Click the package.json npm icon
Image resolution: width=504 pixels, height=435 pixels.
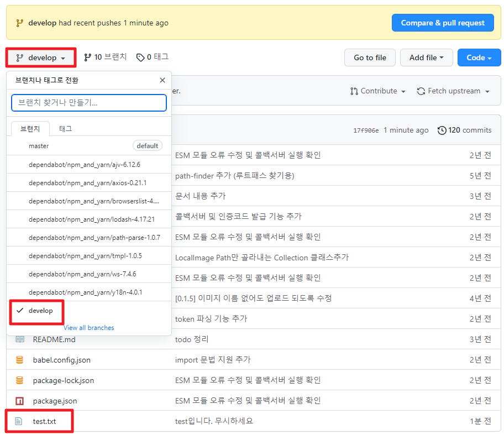(19, 401)
